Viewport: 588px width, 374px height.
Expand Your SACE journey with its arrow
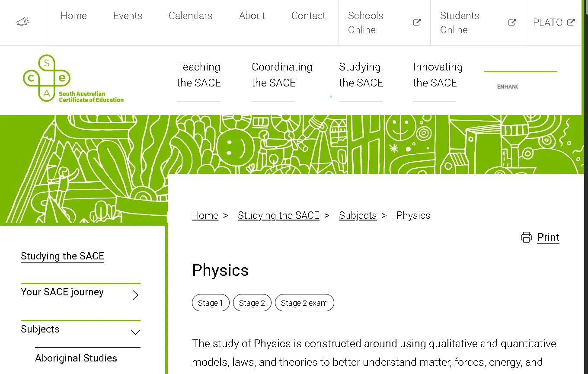tap(135, 295)
